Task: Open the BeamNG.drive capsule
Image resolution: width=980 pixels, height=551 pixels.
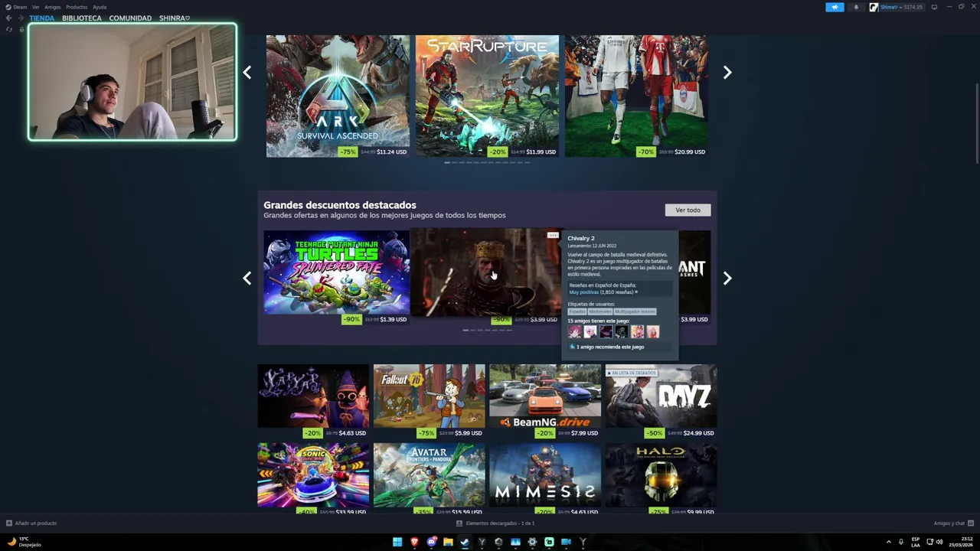Action: tap(545, 396)
